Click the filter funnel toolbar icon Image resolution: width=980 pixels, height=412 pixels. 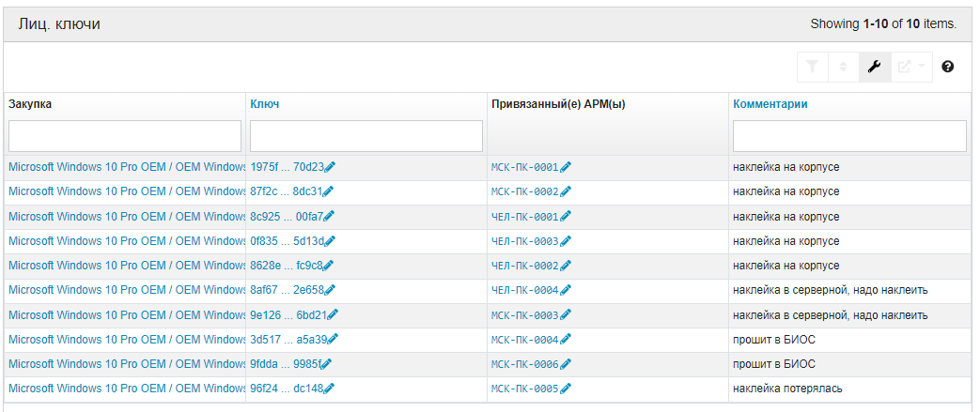coord(812,67)
